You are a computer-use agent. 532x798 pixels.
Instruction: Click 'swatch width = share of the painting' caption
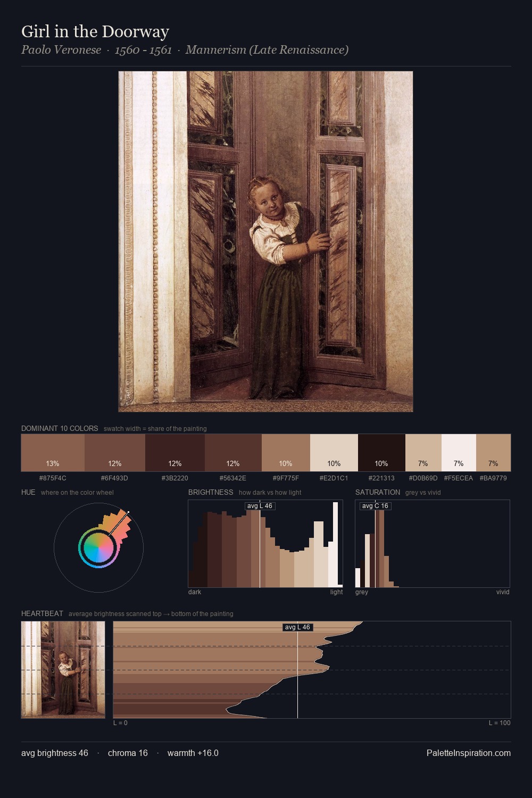[155, 428]
